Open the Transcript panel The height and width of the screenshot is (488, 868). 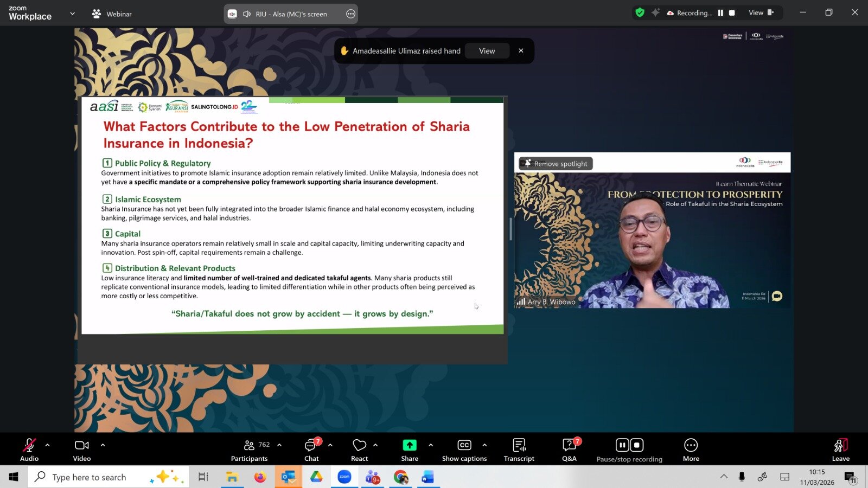(x=519, y=450)
